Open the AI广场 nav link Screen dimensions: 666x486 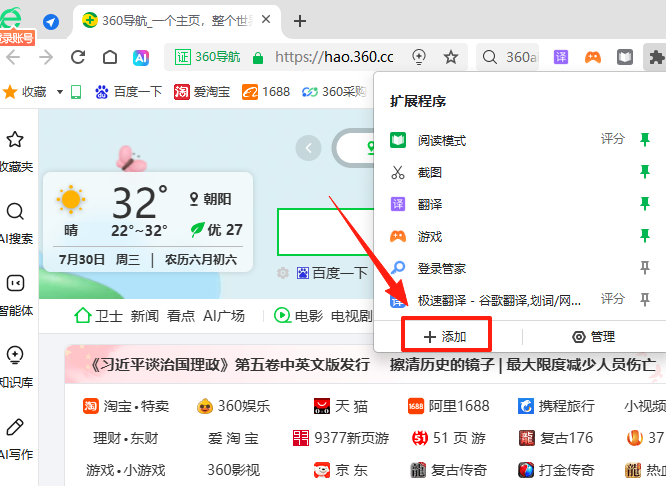tap(224, 316)
